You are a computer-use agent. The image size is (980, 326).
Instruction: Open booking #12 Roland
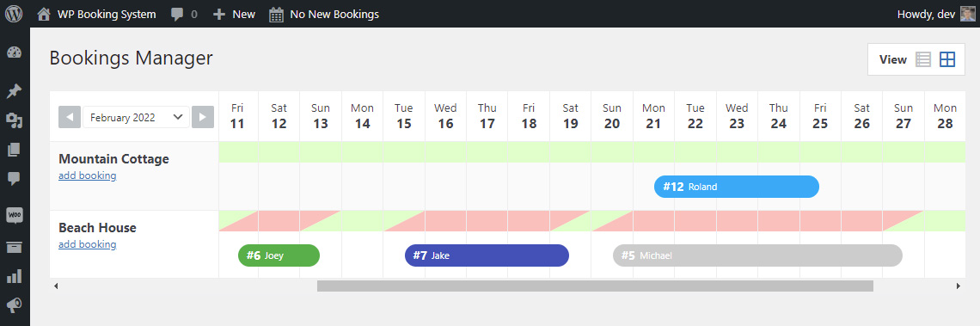point(736,187)
